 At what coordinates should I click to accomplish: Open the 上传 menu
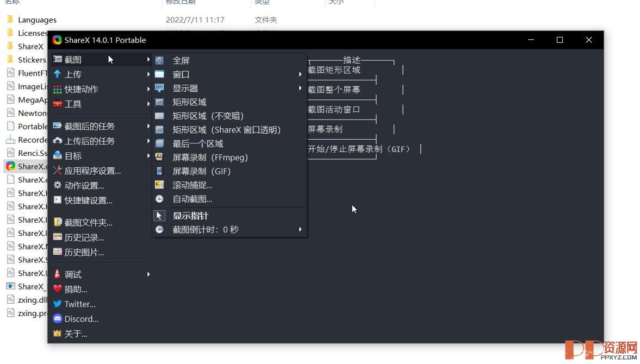[x=73, y=74]
